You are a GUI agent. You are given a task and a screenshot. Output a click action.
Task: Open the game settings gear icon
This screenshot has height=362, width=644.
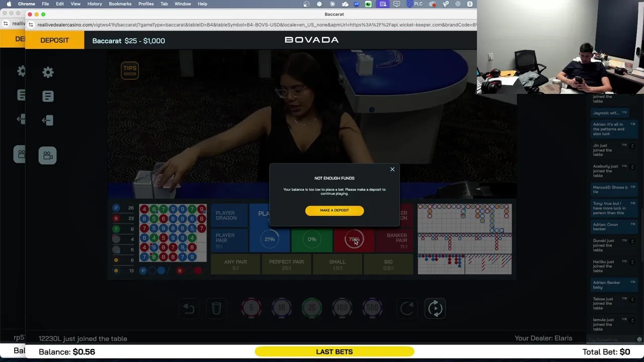point(48,72)
